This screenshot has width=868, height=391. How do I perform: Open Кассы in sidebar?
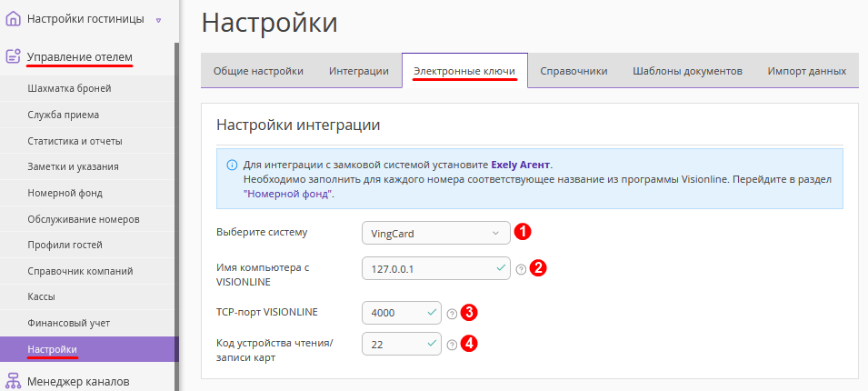click(x=87, y=296)
